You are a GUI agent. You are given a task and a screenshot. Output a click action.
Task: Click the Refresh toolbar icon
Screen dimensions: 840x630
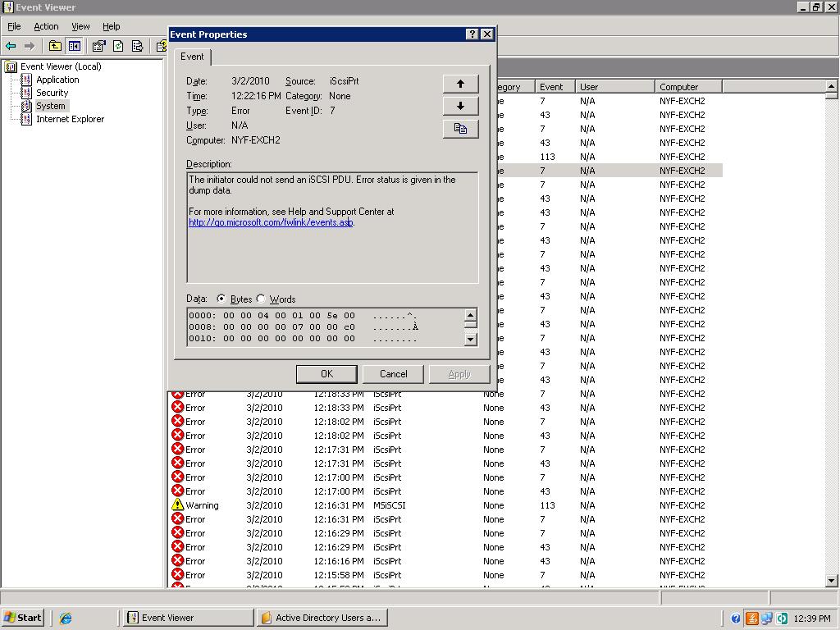[116, 46]
